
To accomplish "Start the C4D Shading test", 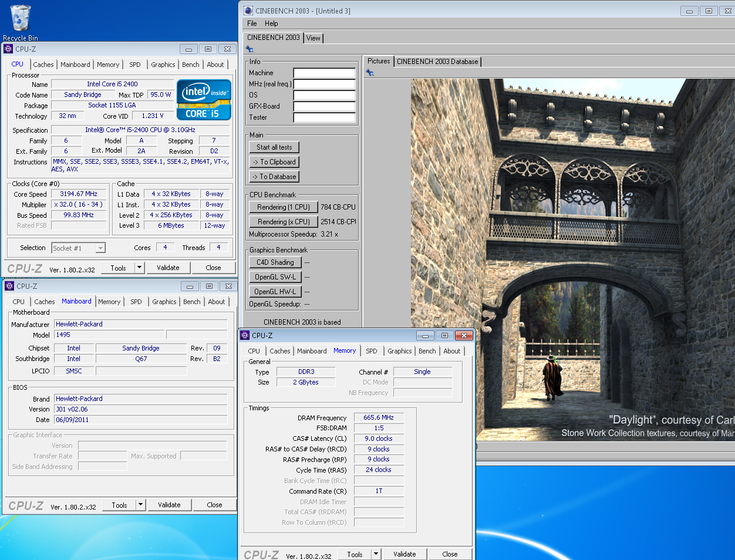I will (x=275, y=262).
